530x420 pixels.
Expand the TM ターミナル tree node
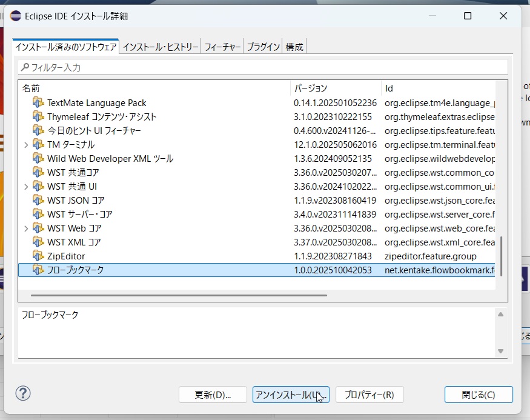pyautogui.click(x=25, y=145)
